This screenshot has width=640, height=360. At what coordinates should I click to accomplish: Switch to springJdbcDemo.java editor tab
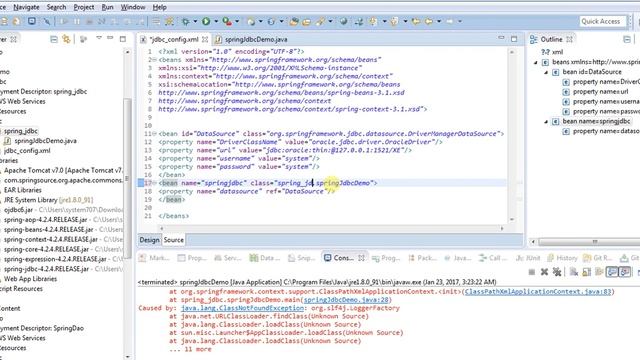(x=251, y=39)
